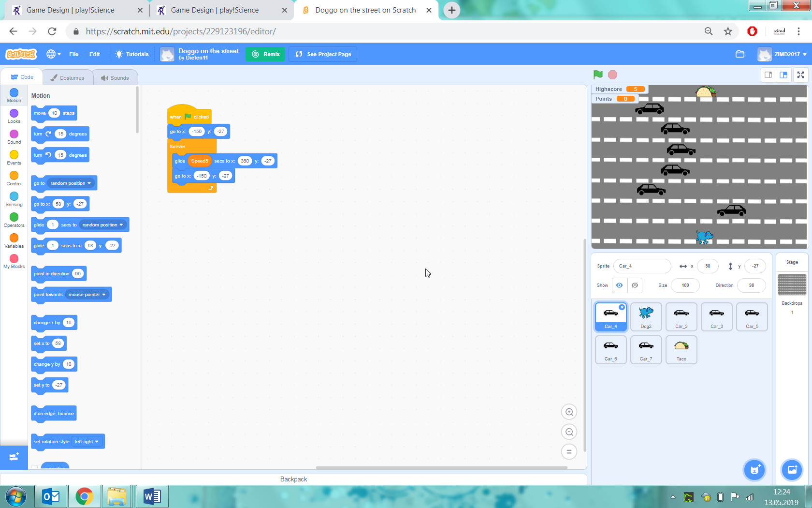Select the Car_2 sprite thumbnail
812x508 pixels.
[x=681, y=317]
